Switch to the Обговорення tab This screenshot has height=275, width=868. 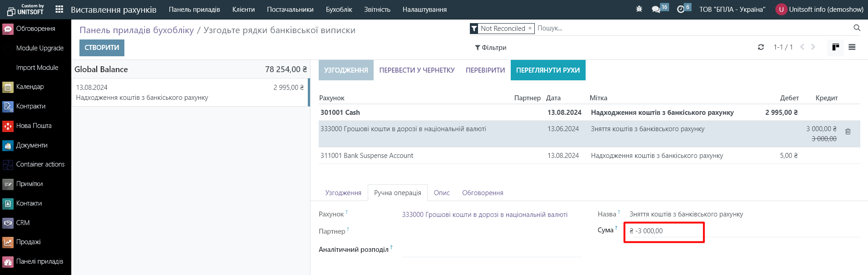point(482,193)
